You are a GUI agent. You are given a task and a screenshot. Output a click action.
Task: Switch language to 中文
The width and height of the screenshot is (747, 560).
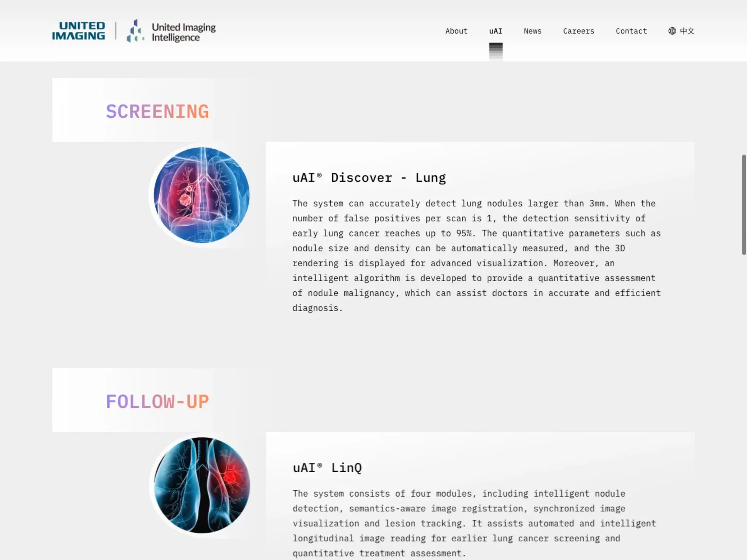(687, 31)
